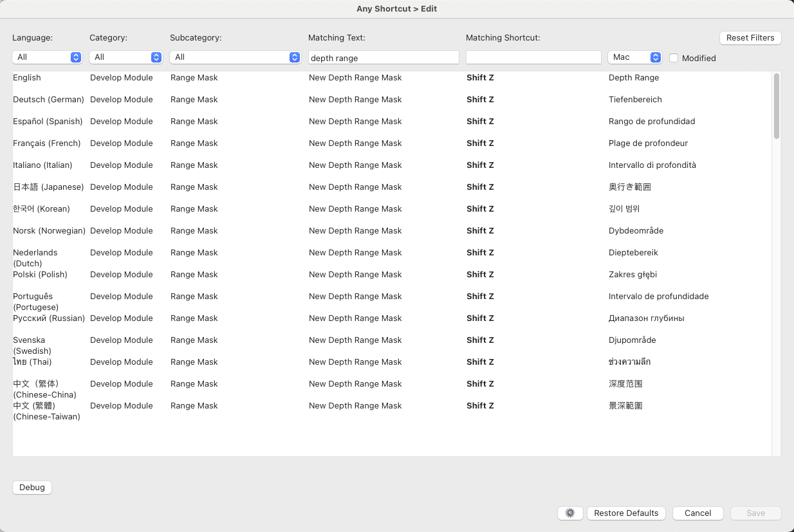Click the Save button
The image size is (794, 532).
755,513
